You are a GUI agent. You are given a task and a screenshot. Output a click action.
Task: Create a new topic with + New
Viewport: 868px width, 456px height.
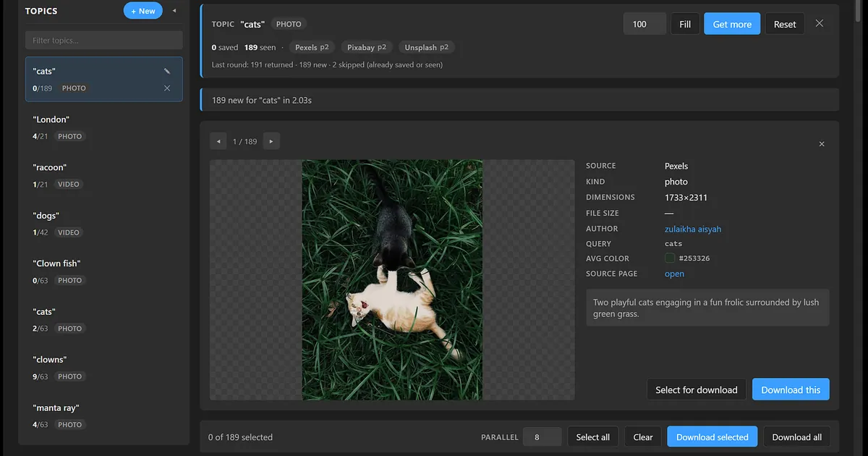[143, 11]
